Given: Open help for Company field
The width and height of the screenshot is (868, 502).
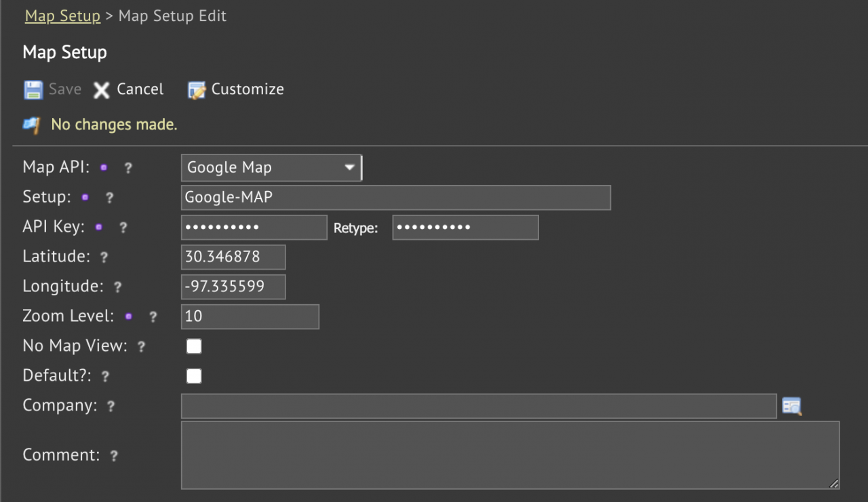Looking at the screenshot, I should (x=111, y=406).
